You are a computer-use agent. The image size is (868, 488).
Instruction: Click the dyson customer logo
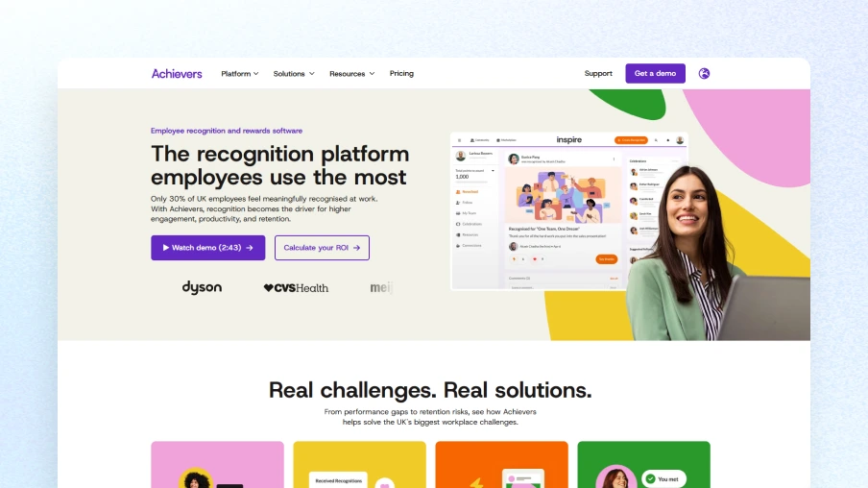(202, 287)
